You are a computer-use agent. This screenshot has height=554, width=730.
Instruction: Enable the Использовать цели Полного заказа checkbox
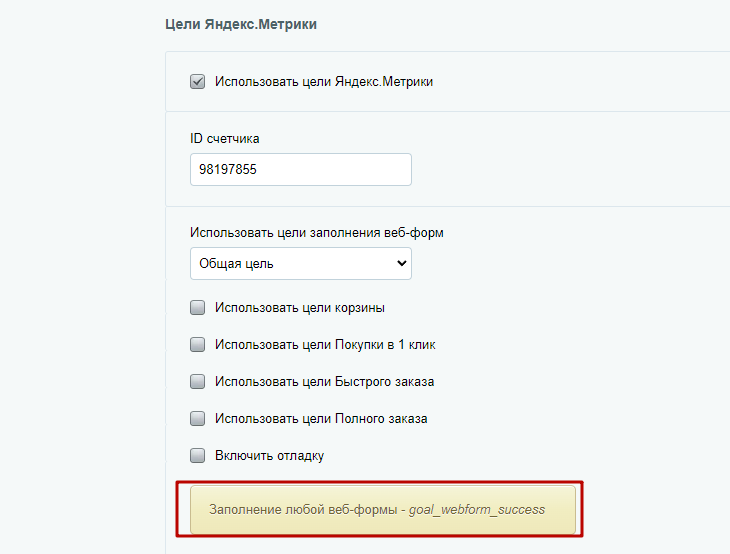coord(197,419)
